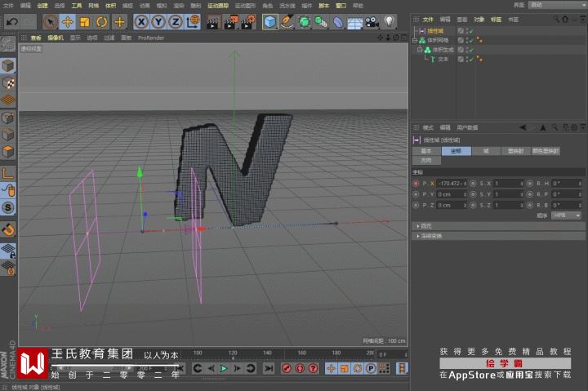Click the Floor environment icon
Screen dimensions: 588x391
pos(354,23)
